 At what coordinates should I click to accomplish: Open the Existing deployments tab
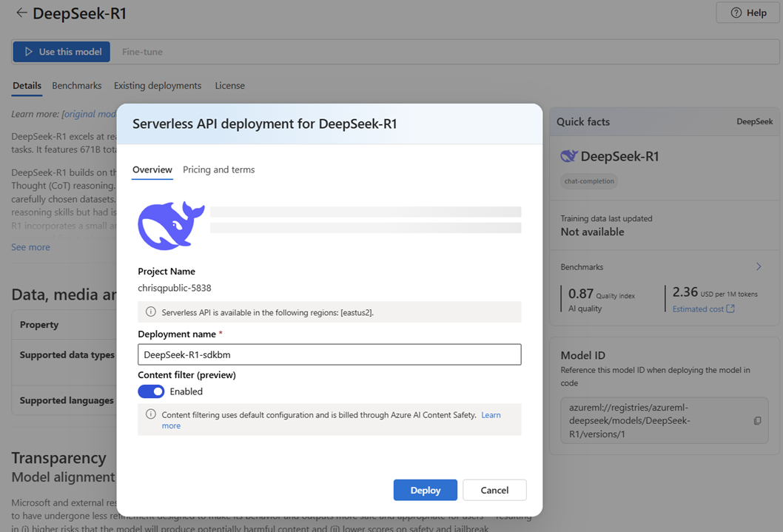point(158,85)
